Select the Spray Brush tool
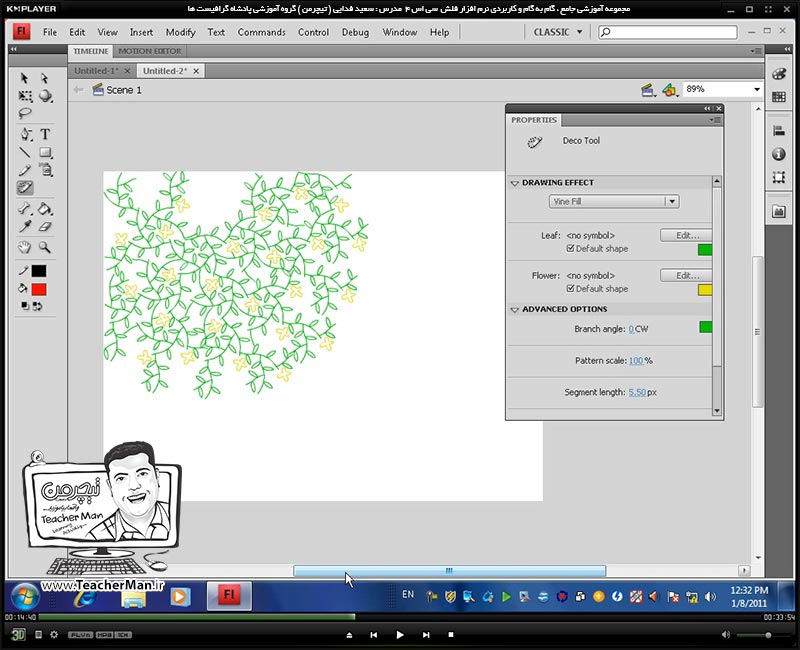 (x=46, y=170)
